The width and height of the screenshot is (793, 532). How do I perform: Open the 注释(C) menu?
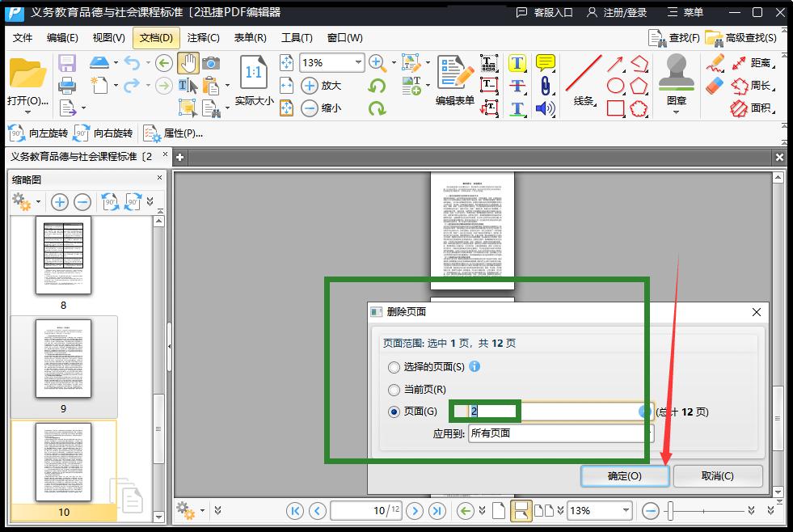203,38
